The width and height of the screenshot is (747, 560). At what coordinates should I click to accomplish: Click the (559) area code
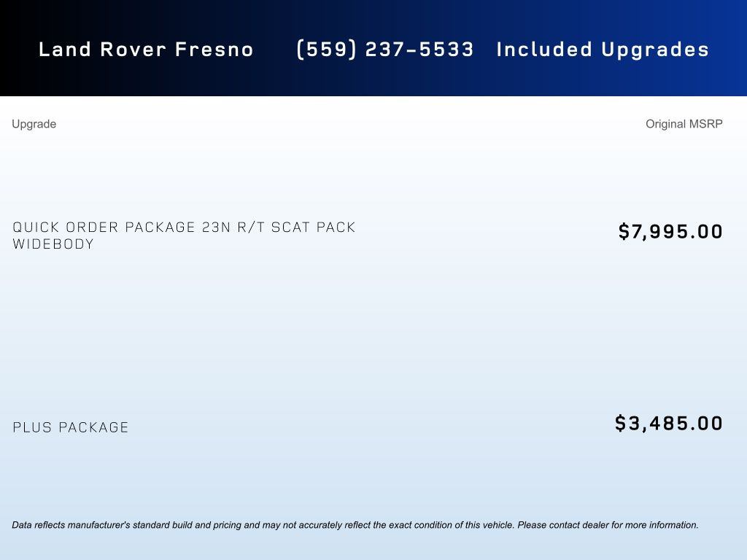pyautogui.click(x=325, y=50)
